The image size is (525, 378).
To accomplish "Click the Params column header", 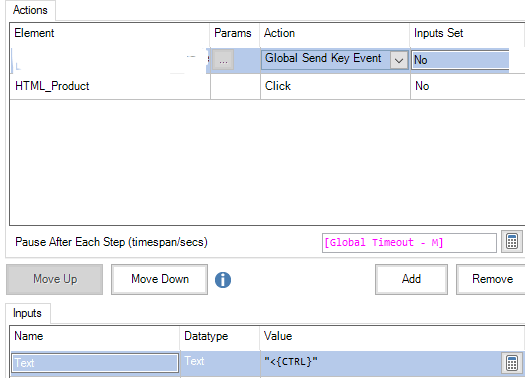I will tap(235, 33).
